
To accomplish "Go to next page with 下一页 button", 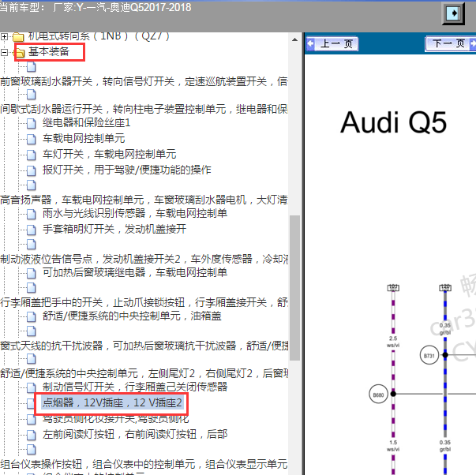I will pos(451,44).
